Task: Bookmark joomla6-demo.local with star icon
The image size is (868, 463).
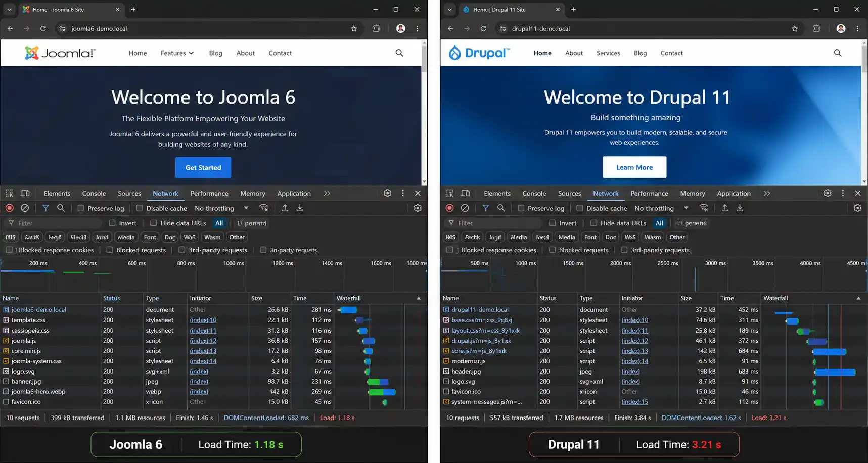Action: coord(354,29)
